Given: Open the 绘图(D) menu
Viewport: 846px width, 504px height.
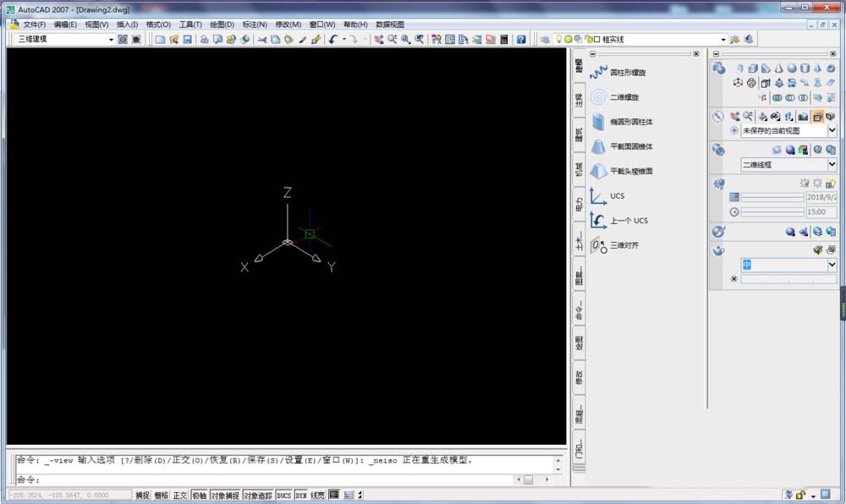Looking at the screenshot, I should (221, 25).
